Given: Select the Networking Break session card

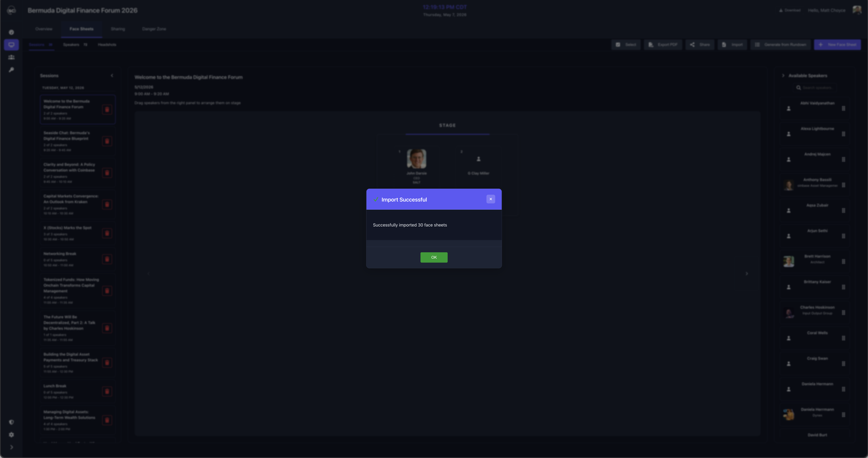Looking at the screenshot, I should pos(77,259).
